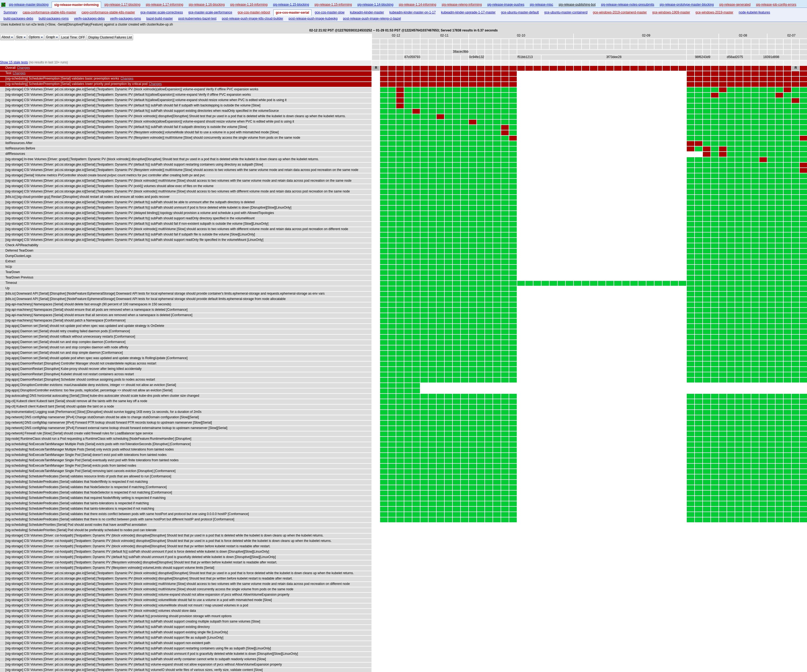
Task: Click commit label f51bb1213
Action: (525, 57)
